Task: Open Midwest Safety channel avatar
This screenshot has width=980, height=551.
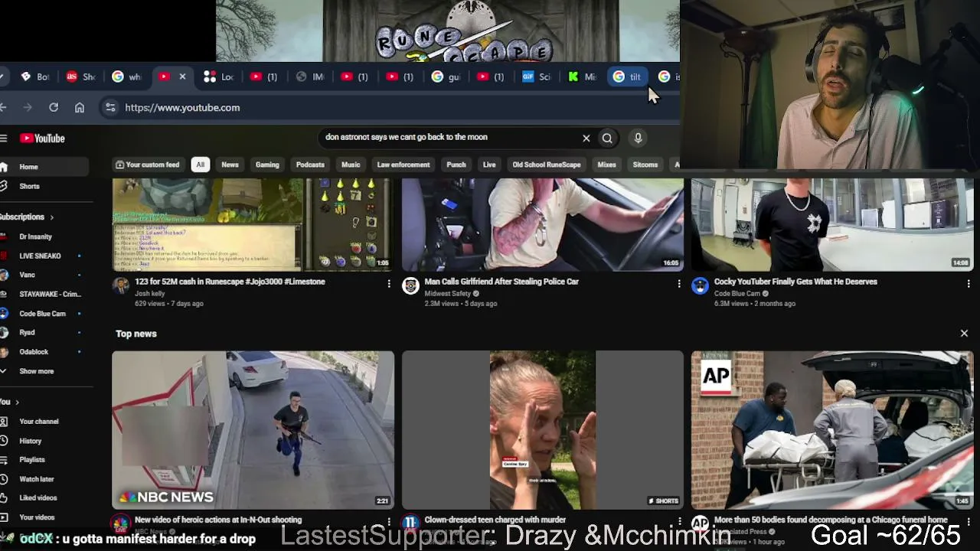Action: pyautogui.click(x=410, y=286)
